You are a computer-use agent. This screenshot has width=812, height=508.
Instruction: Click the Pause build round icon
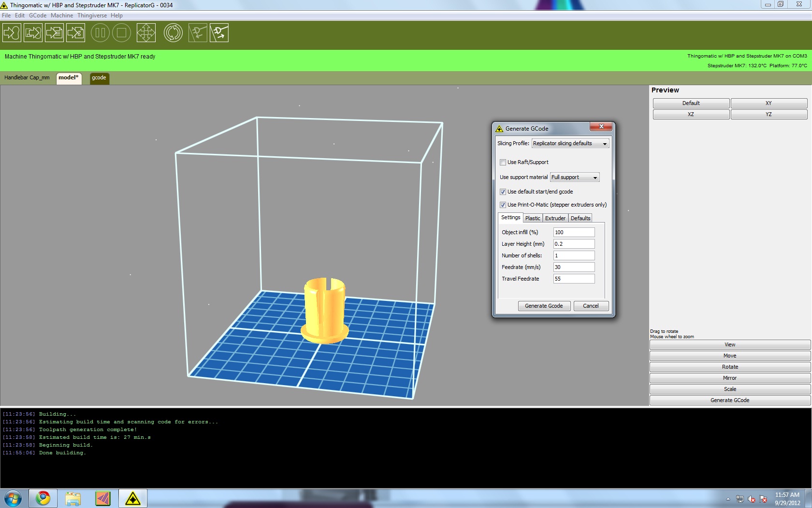(101, 33)
